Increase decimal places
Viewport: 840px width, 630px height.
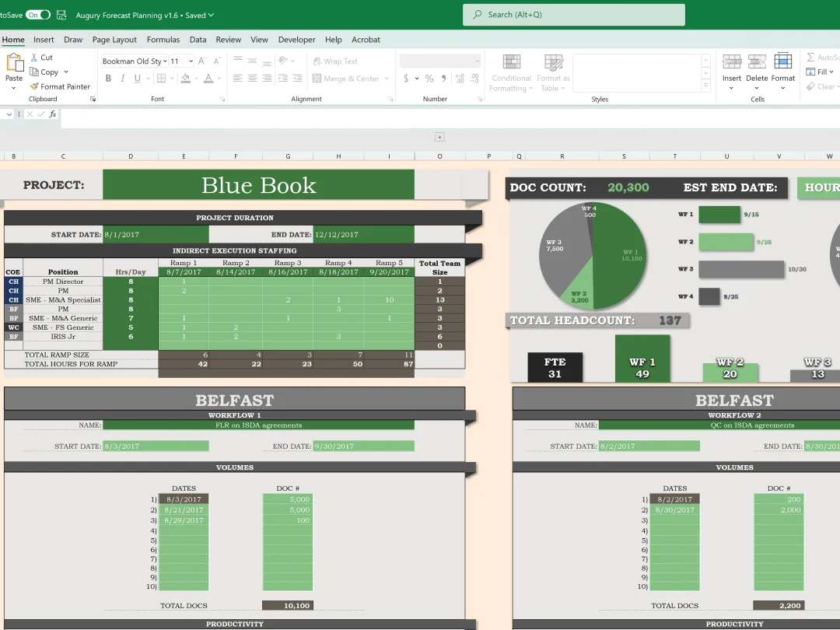[x=460, y=79]
